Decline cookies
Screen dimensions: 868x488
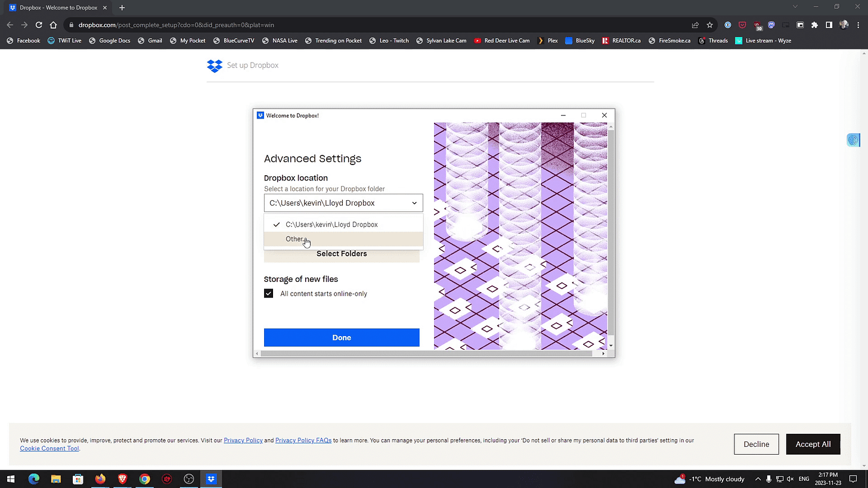757,445
